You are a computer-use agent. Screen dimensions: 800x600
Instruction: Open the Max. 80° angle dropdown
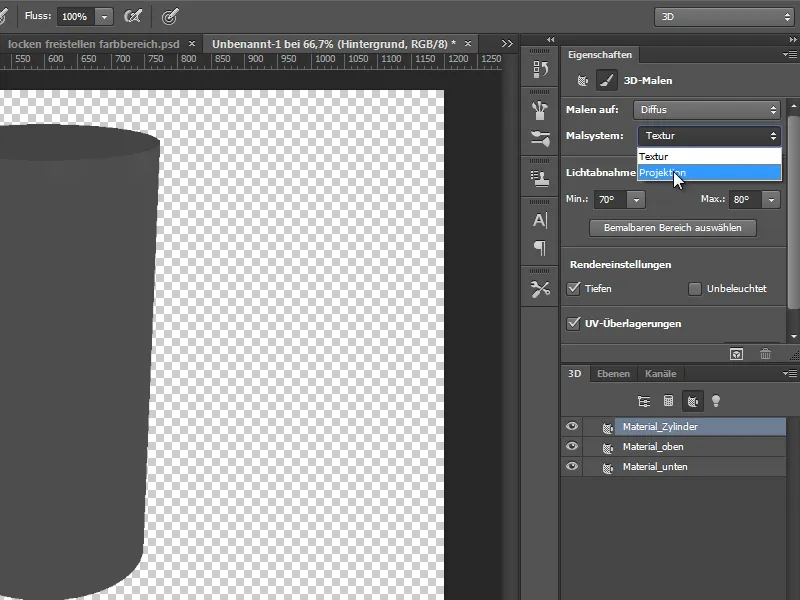[x=771, y=199]
